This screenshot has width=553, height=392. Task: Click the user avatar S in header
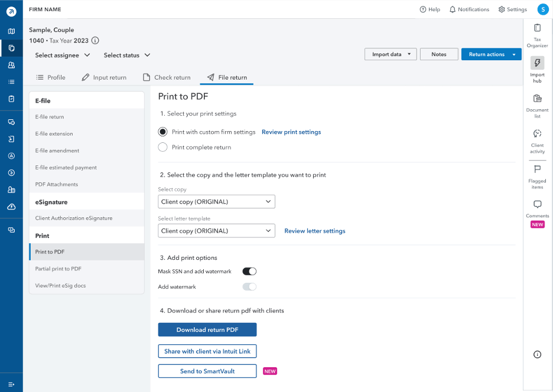[x=543, y=9]
